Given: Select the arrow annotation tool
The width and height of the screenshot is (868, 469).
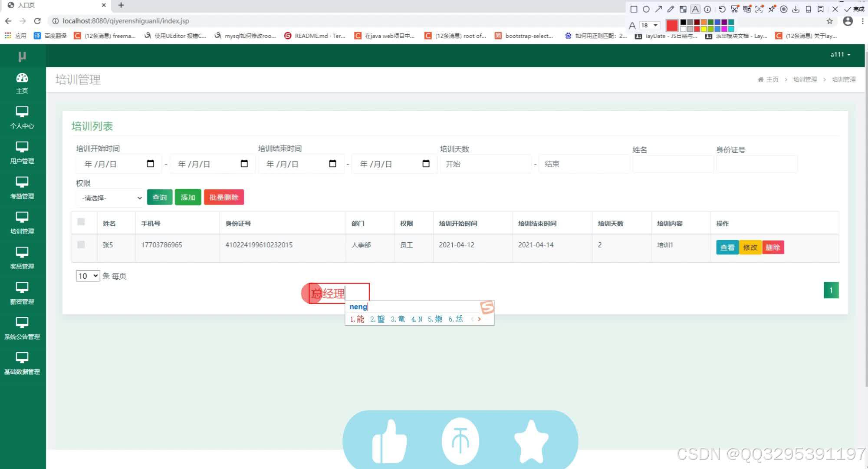Looking at the screenshot, I should [658, 9].
